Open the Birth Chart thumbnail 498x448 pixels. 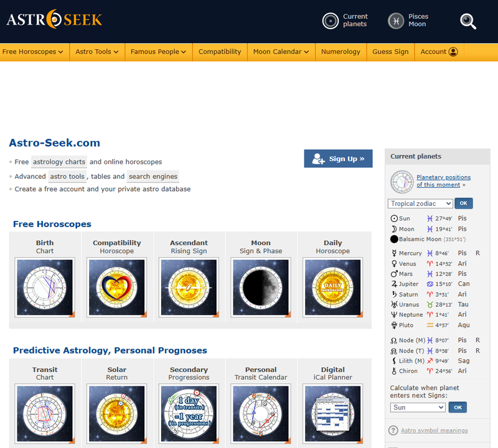(x=45, y=287)
